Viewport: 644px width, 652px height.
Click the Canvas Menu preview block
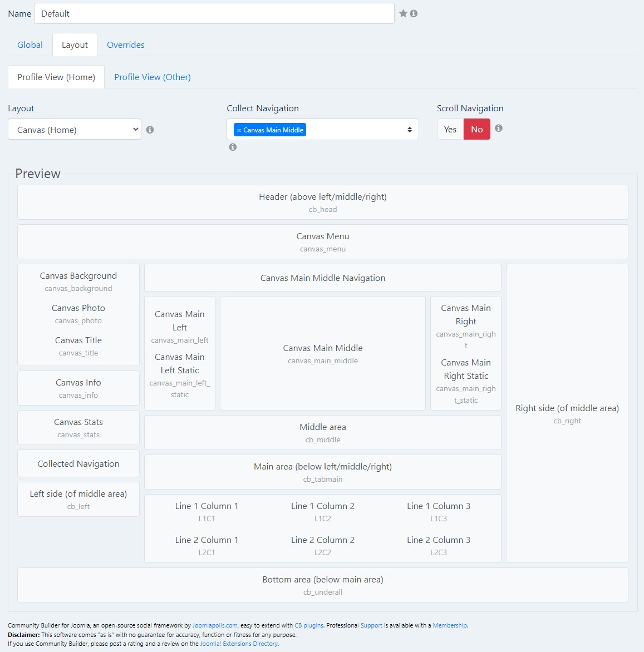click(323, 241)
